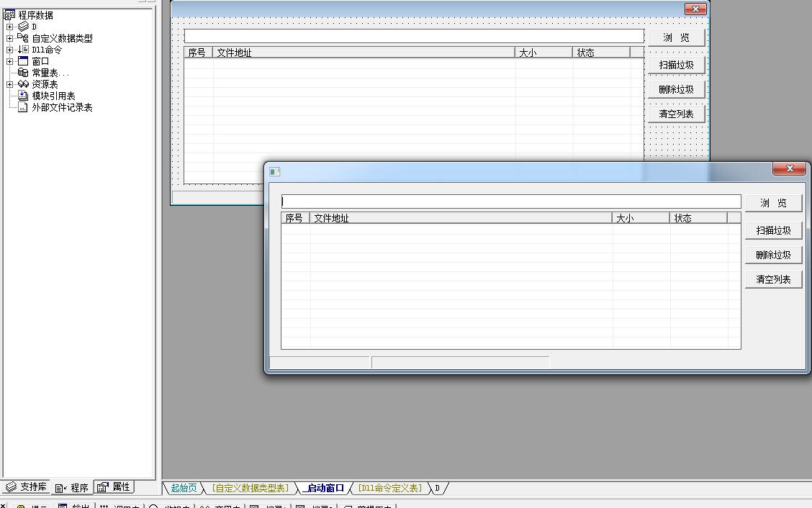
Task: Click the 自定义数据类型 tree icon
Action: pos(23,37)
